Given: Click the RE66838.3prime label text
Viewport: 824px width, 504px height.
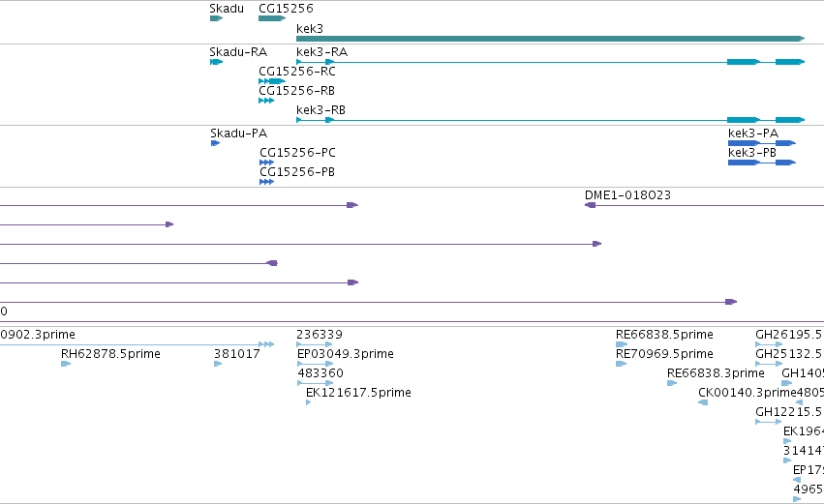Looking at the screenshot, I should [716, 373].
